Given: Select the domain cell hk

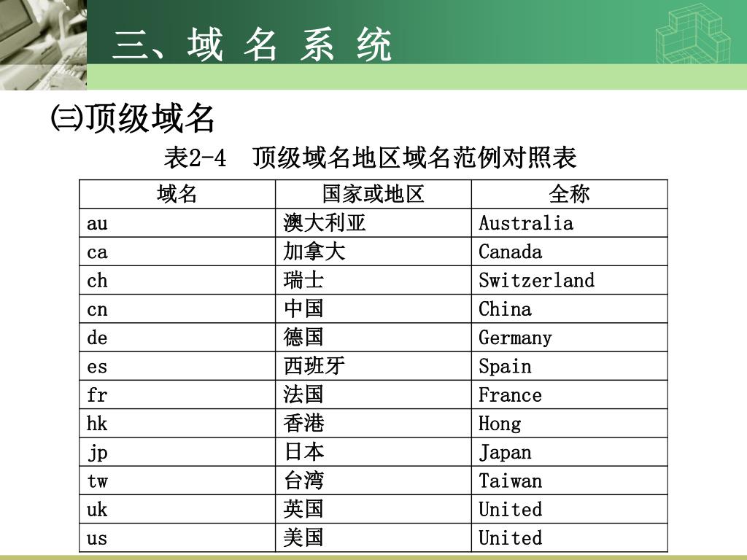Looking at the screenshot, I should (177, 424).
